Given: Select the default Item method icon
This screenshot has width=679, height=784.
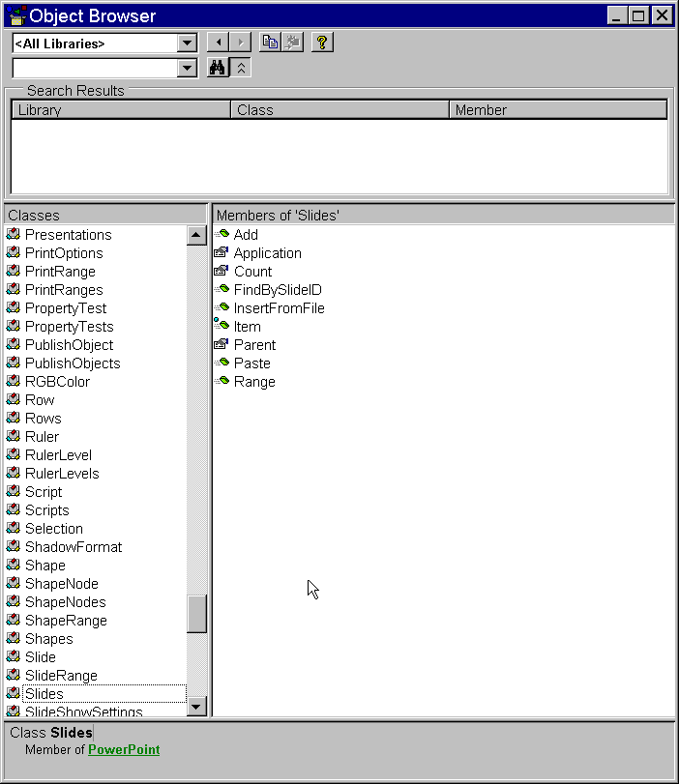Looking at the screenshot, I should click(x=221, y=325).
